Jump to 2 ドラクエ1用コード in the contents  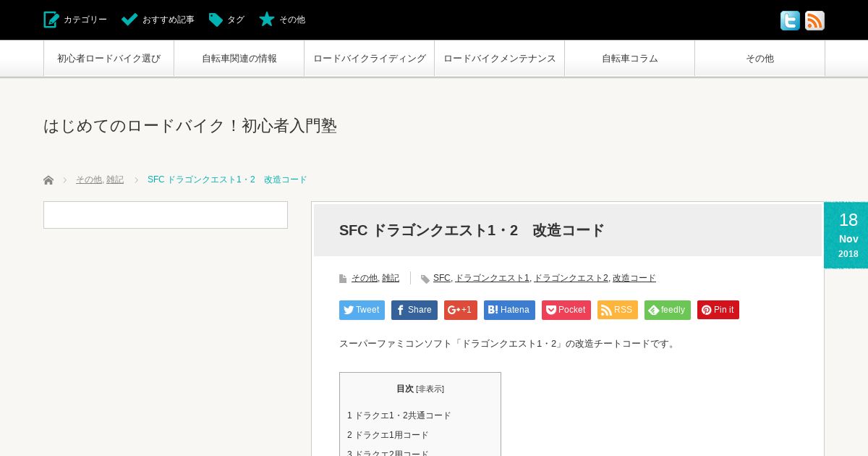click(x=388, y=435)
